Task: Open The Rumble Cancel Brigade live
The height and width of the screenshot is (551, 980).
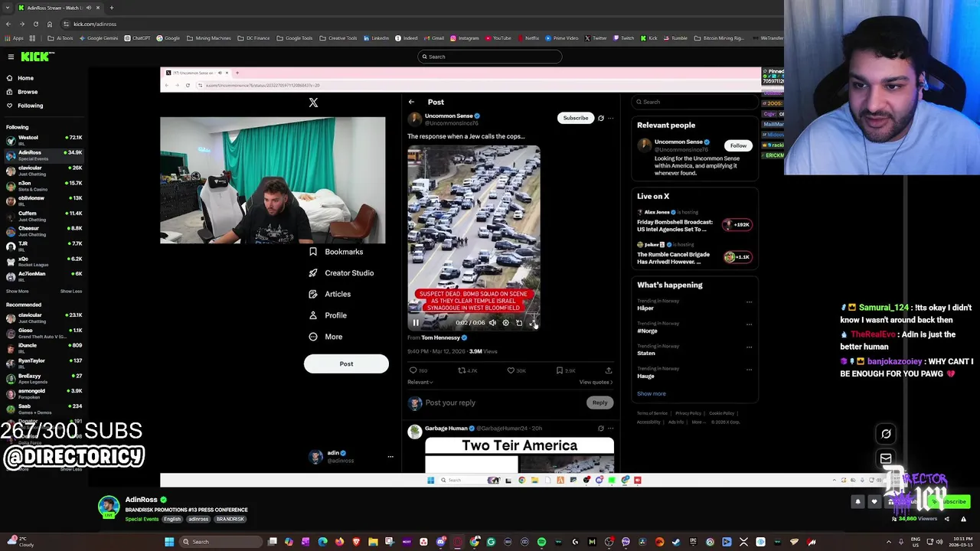Action: pos(694,254)
